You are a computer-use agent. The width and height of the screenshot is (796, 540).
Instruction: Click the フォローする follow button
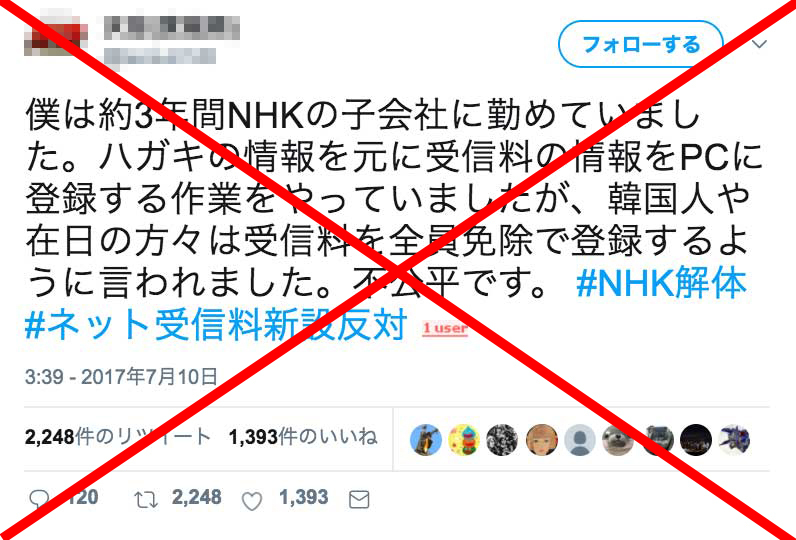click(641, 44)
